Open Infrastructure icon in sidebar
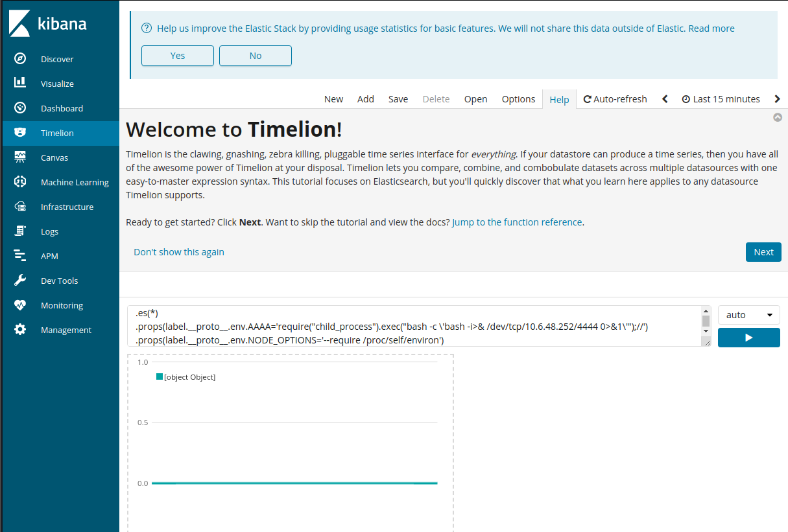Image resolution: width=788 pixels, height=532 pixels. pyautogui.click(x=20, y=206)
